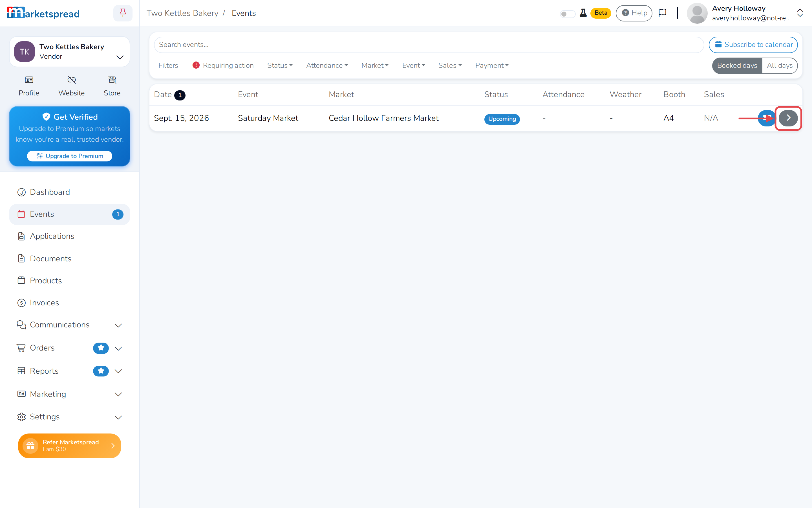The width and height of the screenshot is (812, 508).
Task: Click the Events count badge
Action: pyautogui.click(x=118, y=214)
